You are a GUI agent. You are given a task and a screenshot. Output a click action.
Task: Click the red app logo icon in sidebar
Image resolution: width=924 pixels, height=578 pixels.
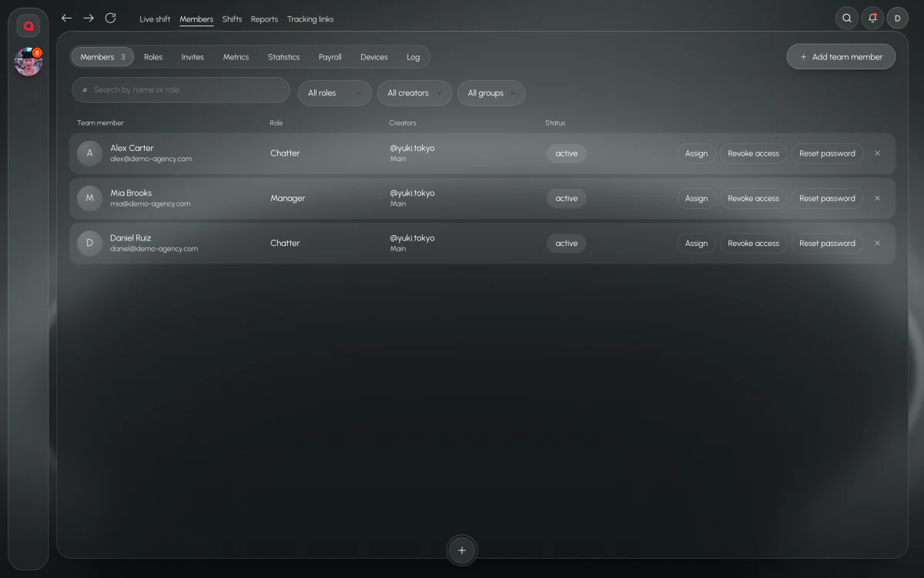[28, 26]
